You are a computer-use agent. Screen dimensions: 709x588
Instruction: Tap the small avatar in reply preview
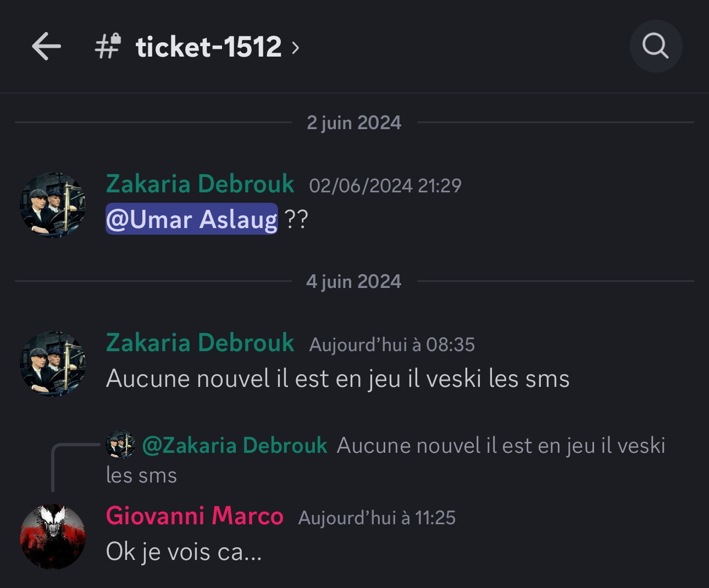click(120, 445)
